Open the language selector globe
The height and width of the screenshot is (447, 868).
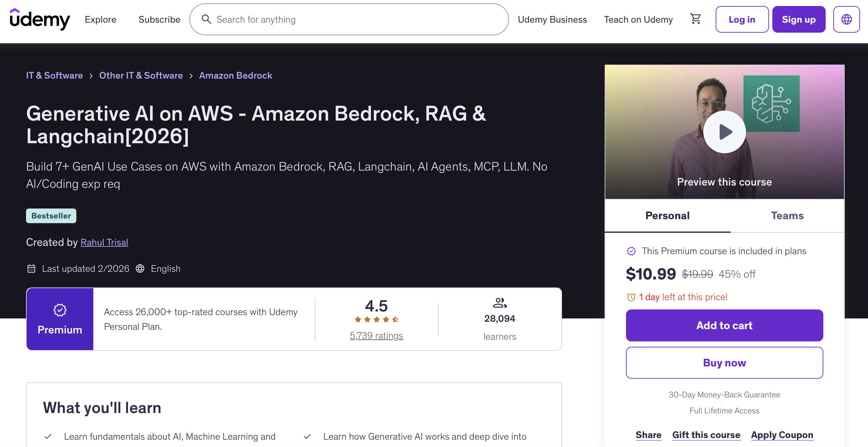point(846,19)
